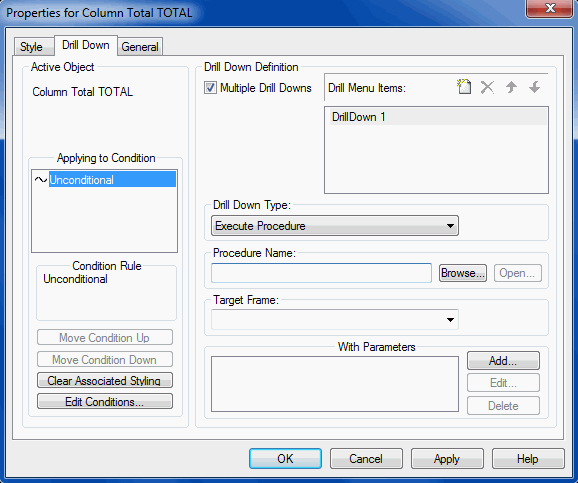Click in the Procedure Name field
The height and width of the screenshot is (483, 578).
321,273
